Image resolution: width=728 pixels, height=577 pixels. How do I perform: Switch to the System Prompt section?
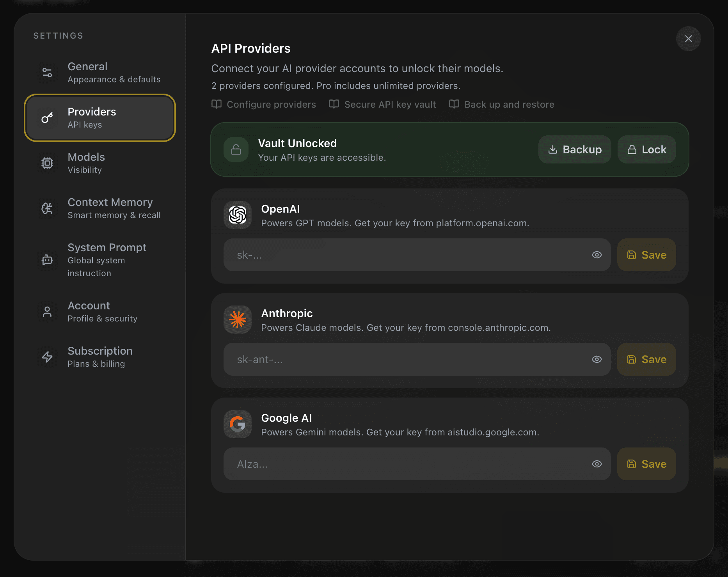pos(100,260)
